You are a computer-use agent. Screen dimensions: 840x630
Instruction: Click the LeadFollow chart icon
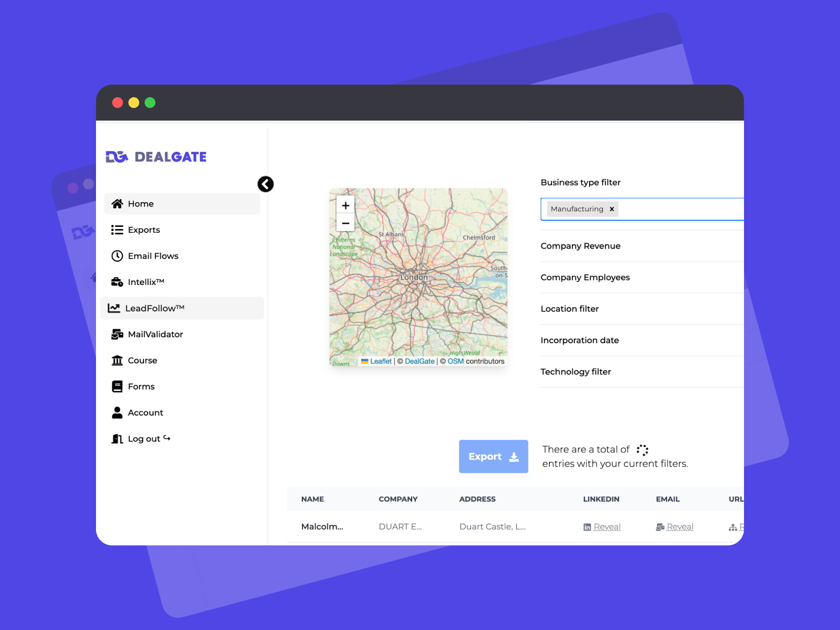(x=114, y=308)
